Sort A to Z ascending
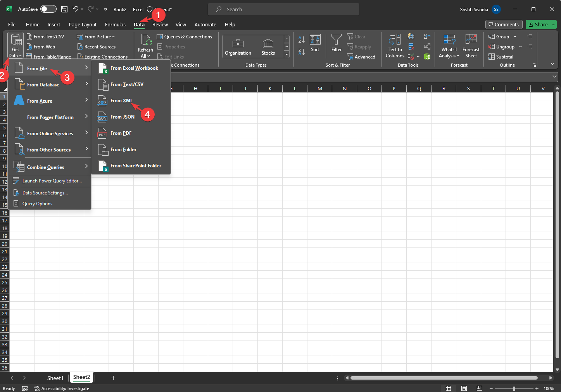The height and width of the screenshot is (392, 561). tap(302, 40)
